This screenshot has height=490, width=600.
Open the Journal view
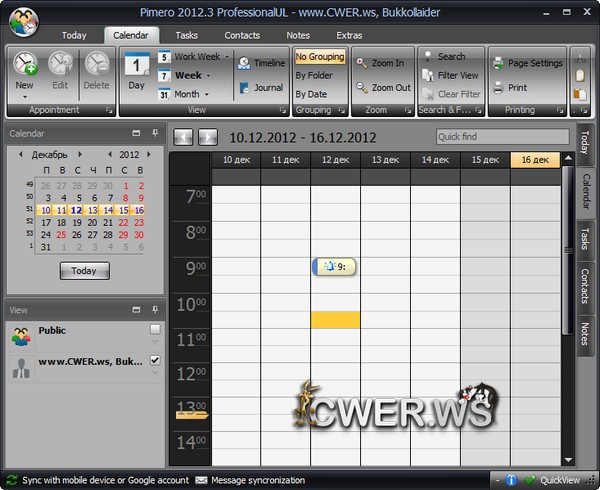[261, 88]
